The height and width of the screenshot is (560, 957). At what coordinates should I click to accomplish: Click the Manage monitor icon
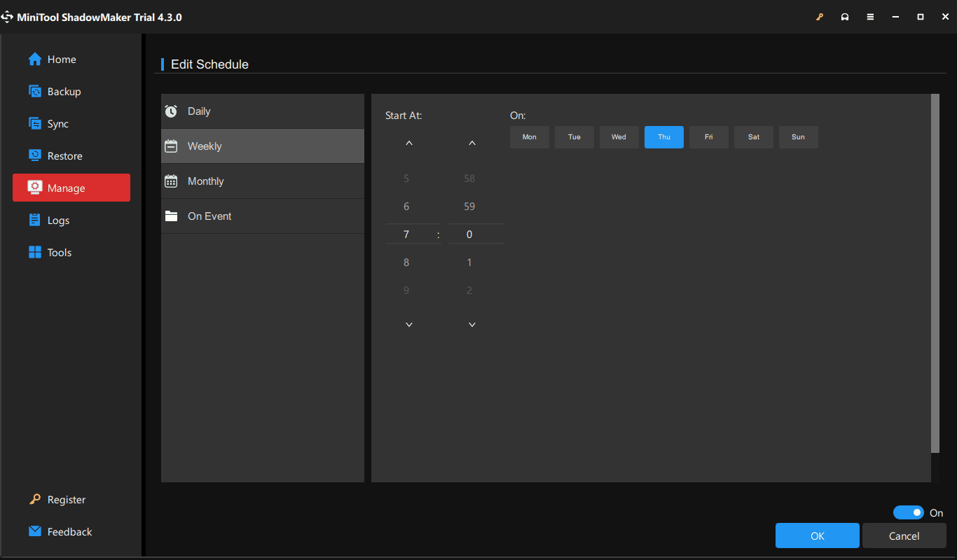coord(35,188)
